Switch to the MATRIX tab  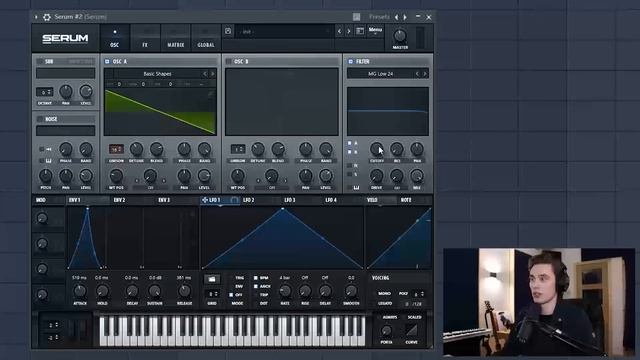[x=176, y=38]
